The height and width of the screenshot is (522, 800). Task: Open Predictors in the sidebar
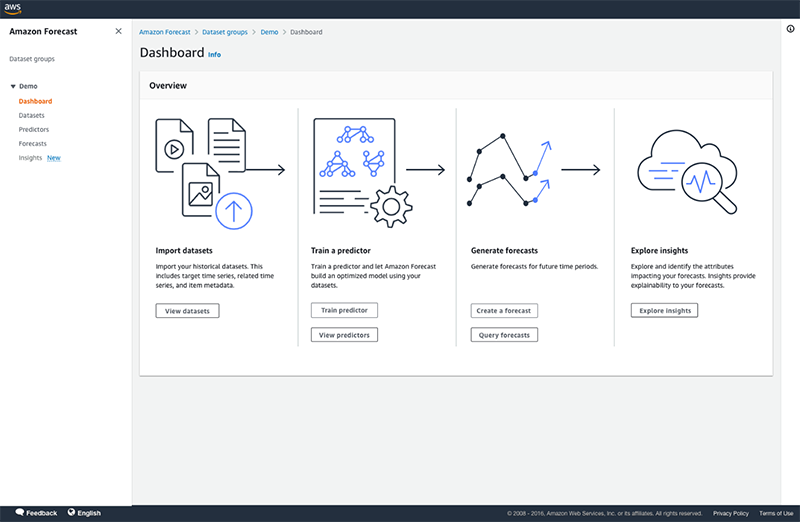34,130
